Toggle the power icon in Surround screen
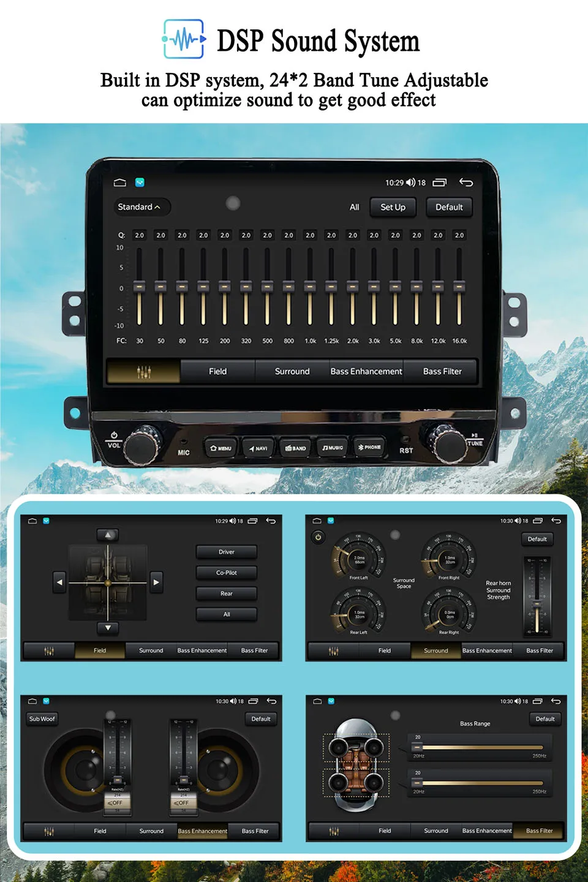The image size is (588, 882). 318,538
